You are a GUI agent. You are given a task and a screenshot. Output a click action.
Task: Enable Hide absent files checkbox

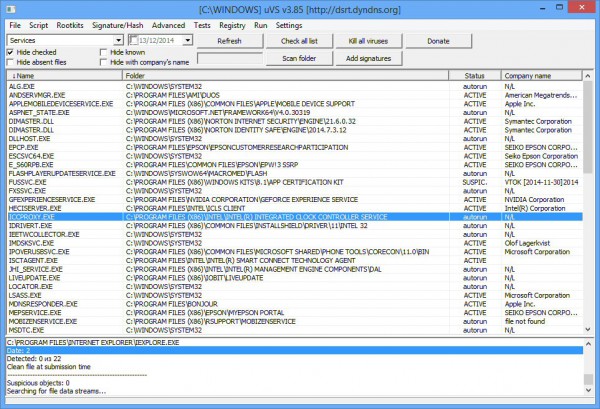pyautogui.click(x=10, y=62)
